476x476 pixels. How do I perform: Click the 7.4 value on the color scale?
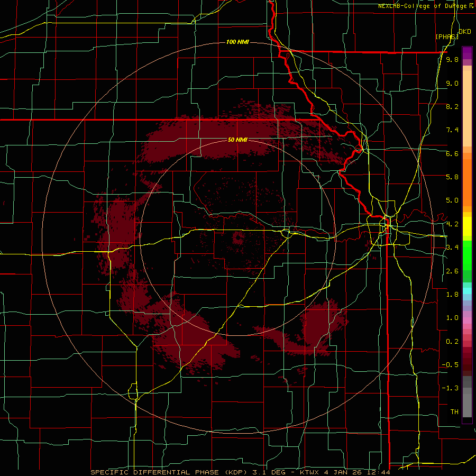[x=452, y=130]
